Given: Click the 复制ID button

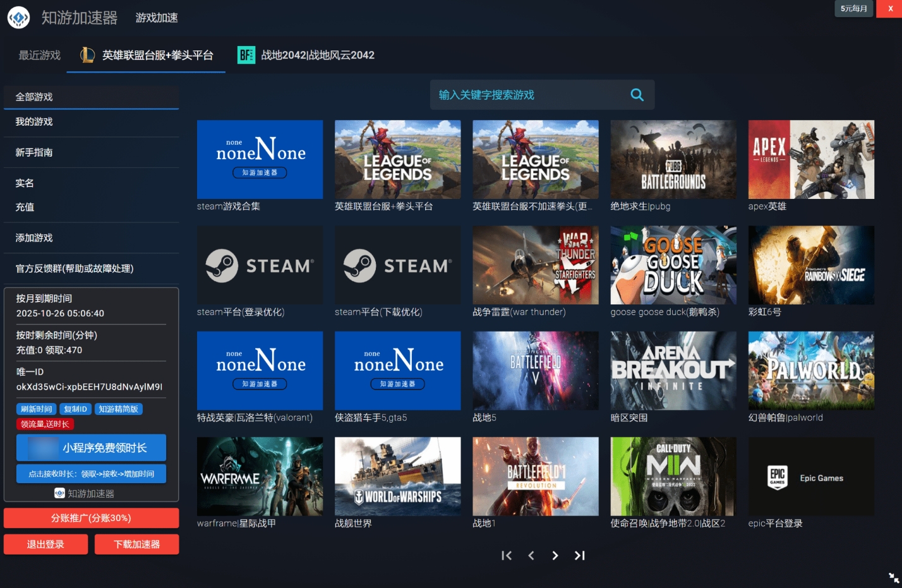Looking at the screenshot, I should coord(75,409).
